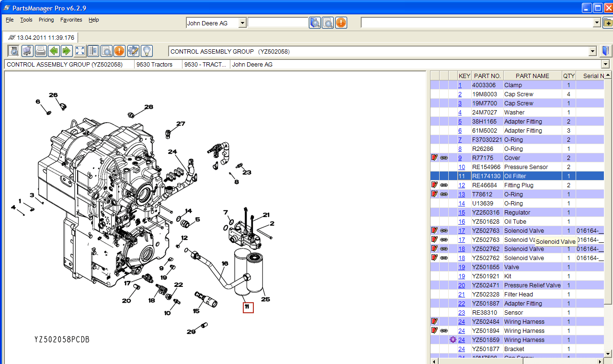
Task: Click key link 15 for Regulator
Action: 462,212
